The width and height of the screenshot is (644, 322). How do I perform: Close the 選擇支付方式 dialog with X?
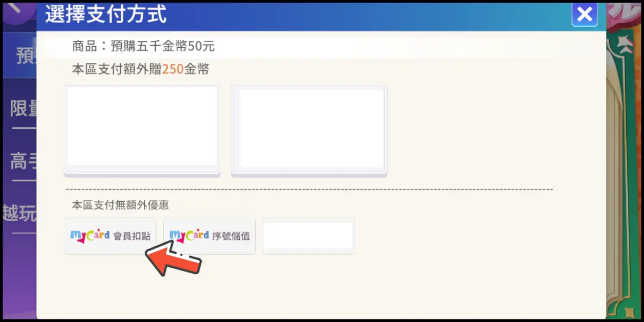click(x=584, y=14)
